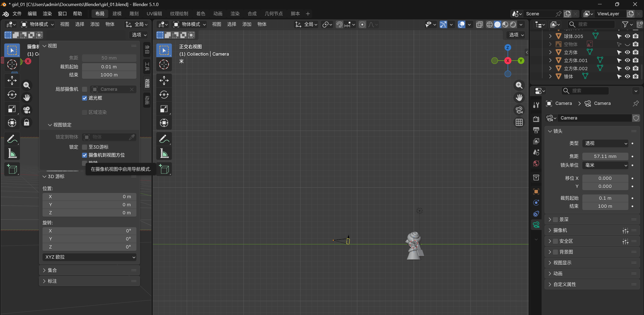This screenshot has height=315, width=644.
Task: Open World properties tab icon
Action: 536,164
